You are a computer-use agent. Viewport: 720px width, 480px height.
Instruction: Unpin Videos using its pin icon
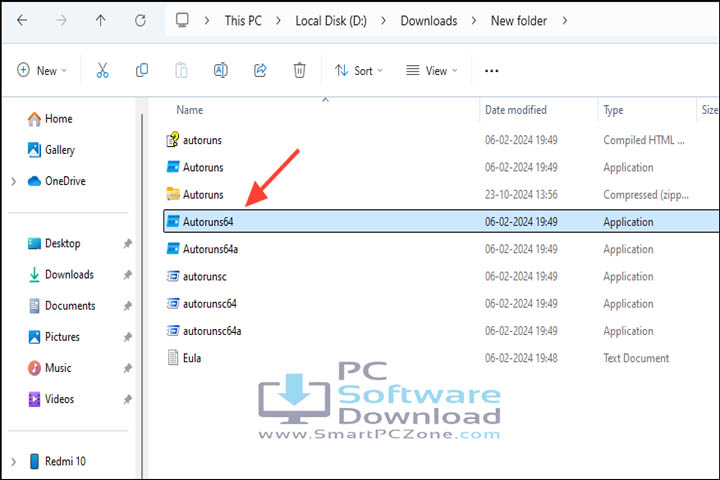tap(128, 400)
